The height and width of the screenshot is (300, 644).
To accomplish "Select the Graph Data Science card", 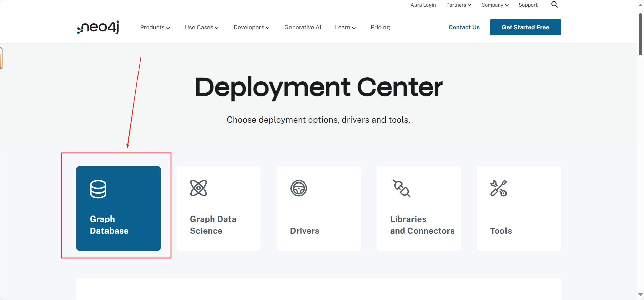I will [x=219, y=208].
